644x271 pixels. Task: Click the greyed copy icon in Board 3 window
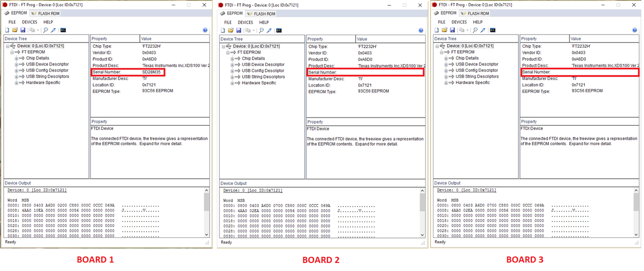[462, 30]
